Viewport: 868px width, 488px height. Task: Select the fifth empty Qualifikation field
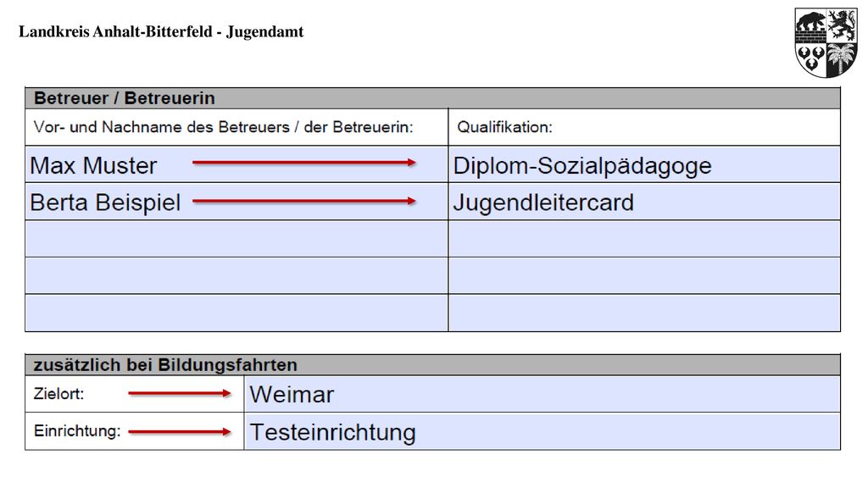tap(644, 313)
